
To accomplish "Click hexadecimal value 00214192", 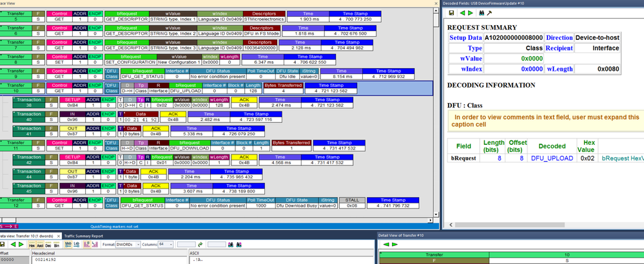I will tap(45, 260).
